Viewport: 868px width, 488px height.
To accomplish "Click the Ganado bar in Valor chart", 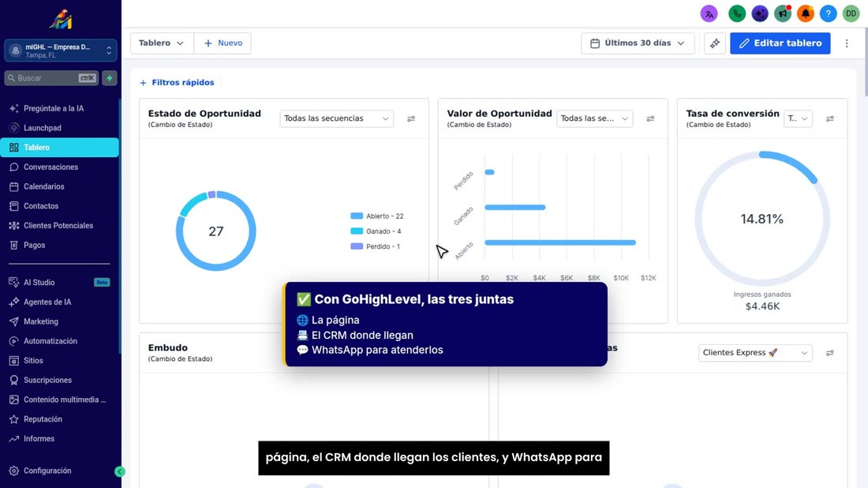I will click(x=514, y=207).
